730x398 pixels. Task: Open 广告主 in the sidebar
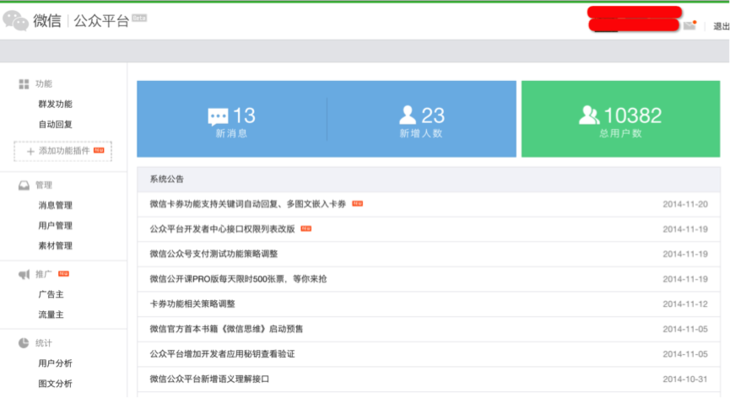(51, 294)
